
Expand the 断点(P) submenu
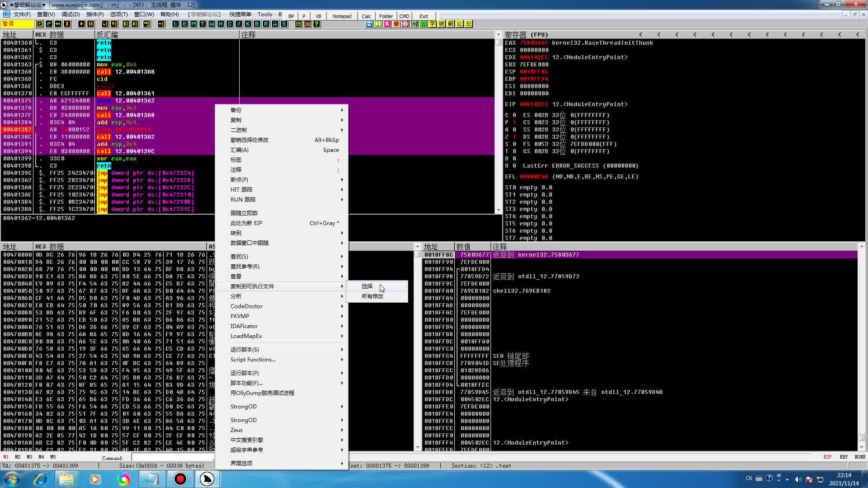pyautogui.click(x=282, y=179)
